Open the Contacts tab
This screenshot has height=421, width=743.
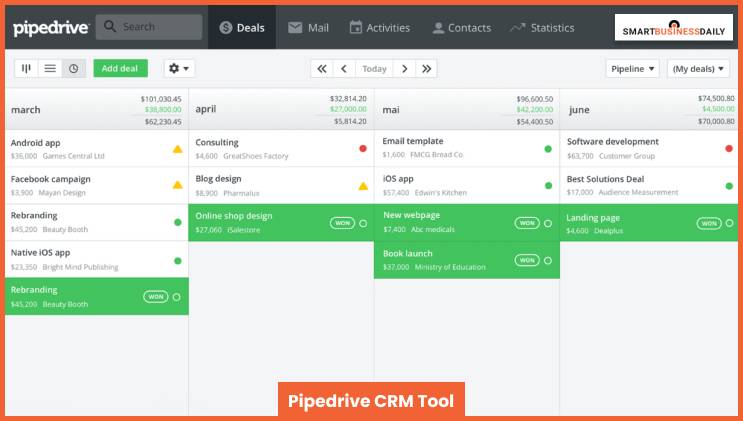click(x=462, y=28)
